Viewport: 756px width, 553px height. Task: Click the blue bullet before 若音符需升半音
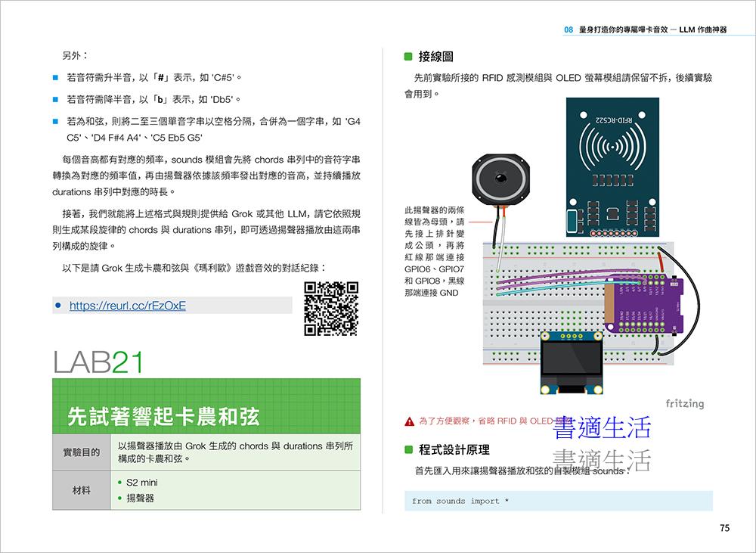tap(55, 77)
